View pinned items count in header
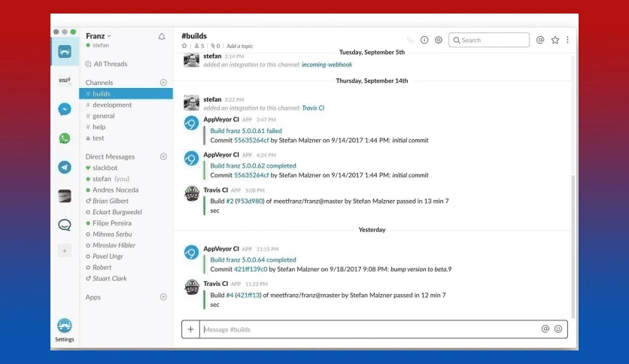629x364 pixels. coord(215,46)
